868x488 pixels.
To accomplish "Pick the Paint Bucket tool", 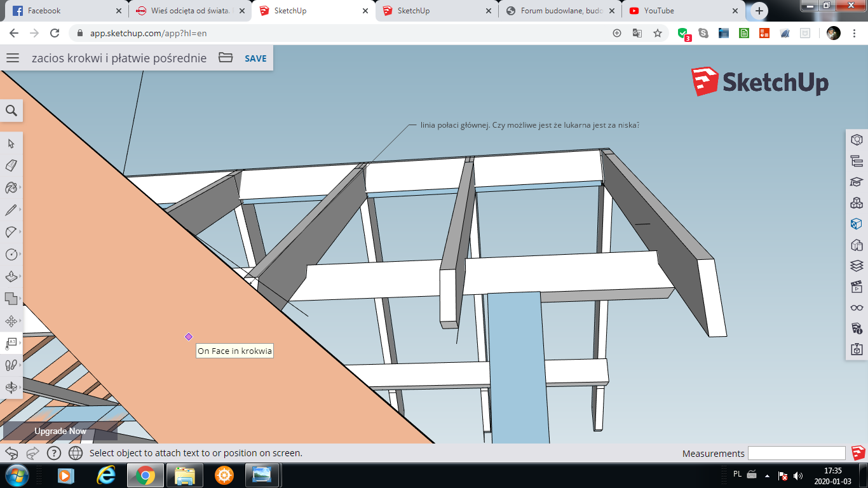I will pyautogui.click(x=11, y=187).
